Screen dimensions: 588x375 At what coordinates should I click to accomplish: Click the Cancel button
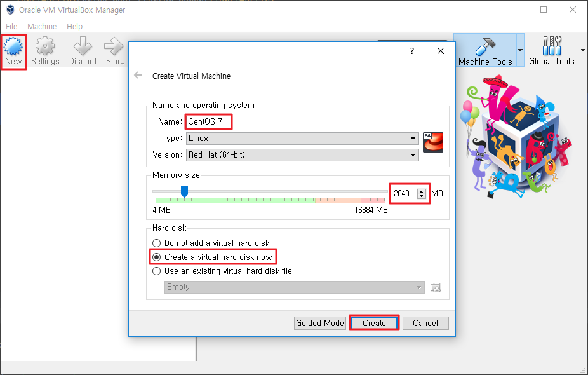[x=425, y=323]
